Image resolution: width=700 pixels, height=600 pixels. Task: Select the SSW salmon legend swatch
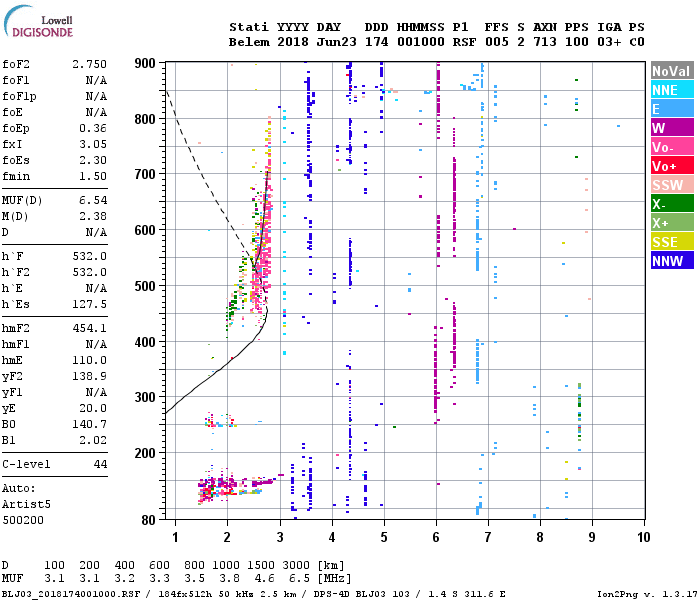672,185
